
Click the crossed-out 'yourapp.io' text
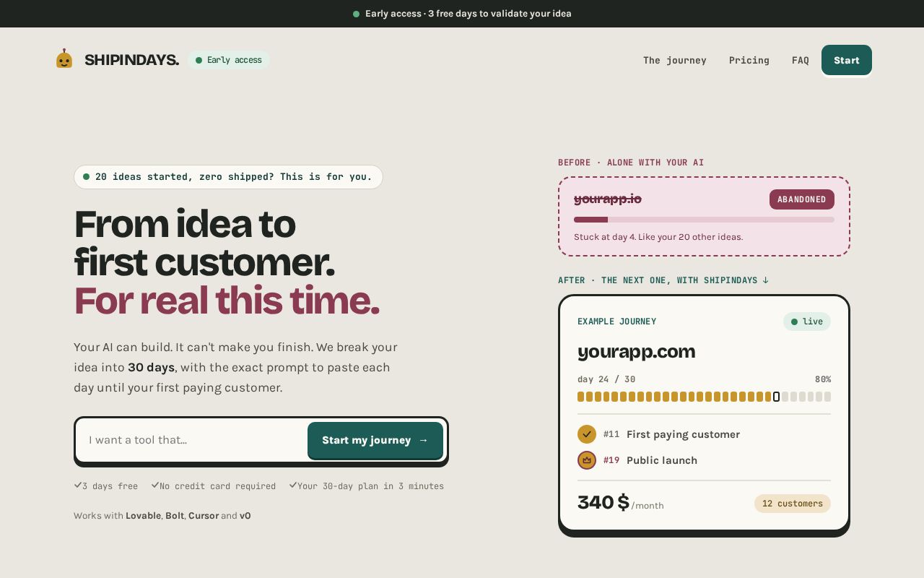[x=608, y=199]
